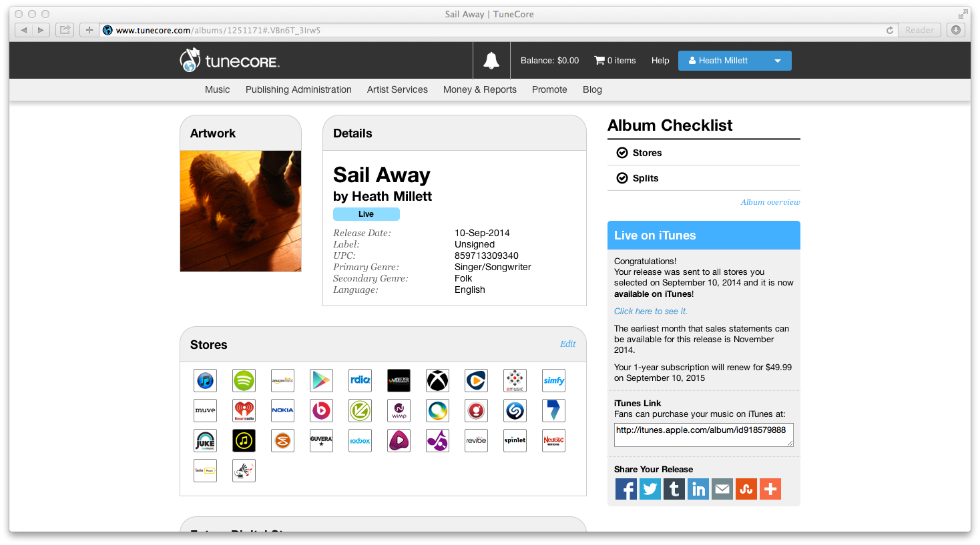Click the iTunes store icon
The height and width of the screenshot is (545, 980).
[205, 381]
